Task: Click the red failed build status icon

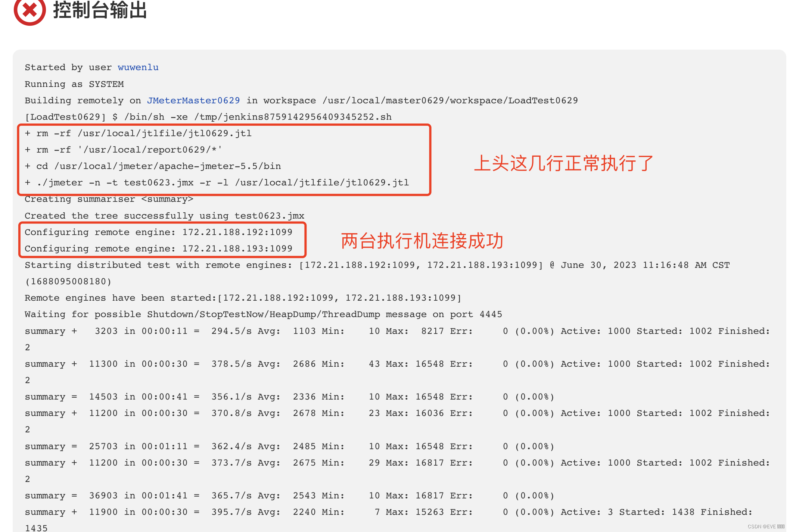Action: pos(29,10)
